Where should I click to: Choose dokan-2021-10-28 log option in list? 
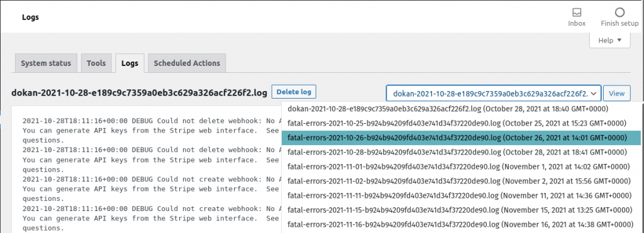pos(461,109)
